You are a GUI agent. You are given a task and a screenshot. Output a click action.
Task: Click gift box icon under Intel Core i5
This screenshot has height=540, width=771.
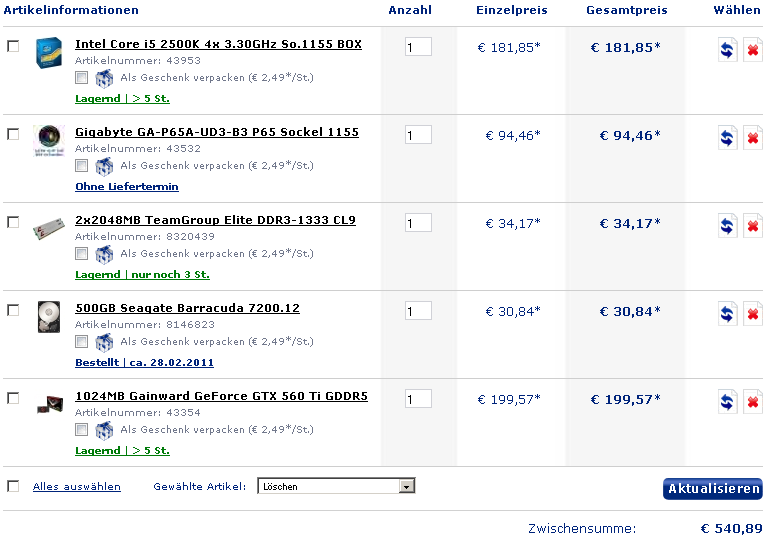click(x=104, y=78)
